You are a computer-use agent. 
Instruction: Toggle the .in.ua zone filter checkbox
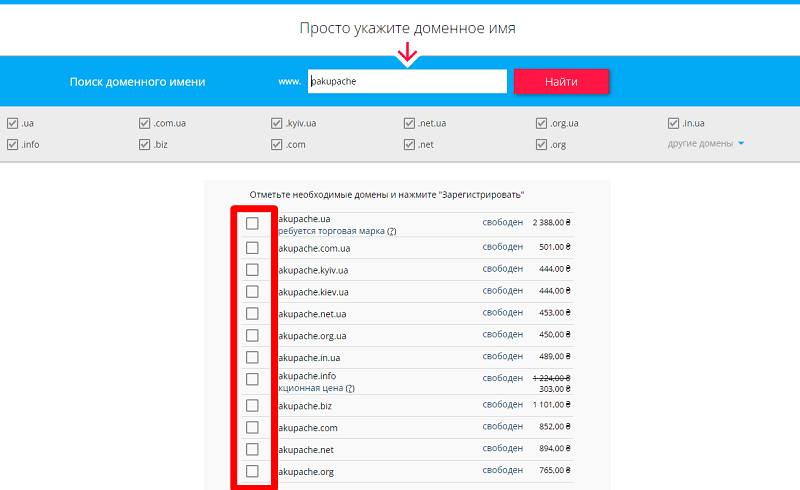tap(673, 123)
